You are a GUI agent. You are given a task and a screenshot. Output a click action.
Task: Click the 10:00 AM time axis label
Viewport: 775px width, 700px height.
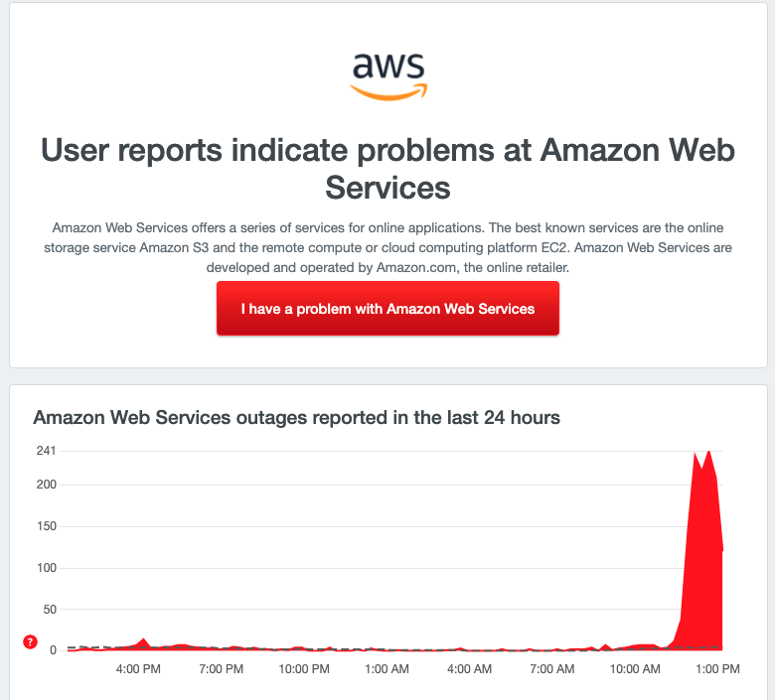(x=635, y=669)
